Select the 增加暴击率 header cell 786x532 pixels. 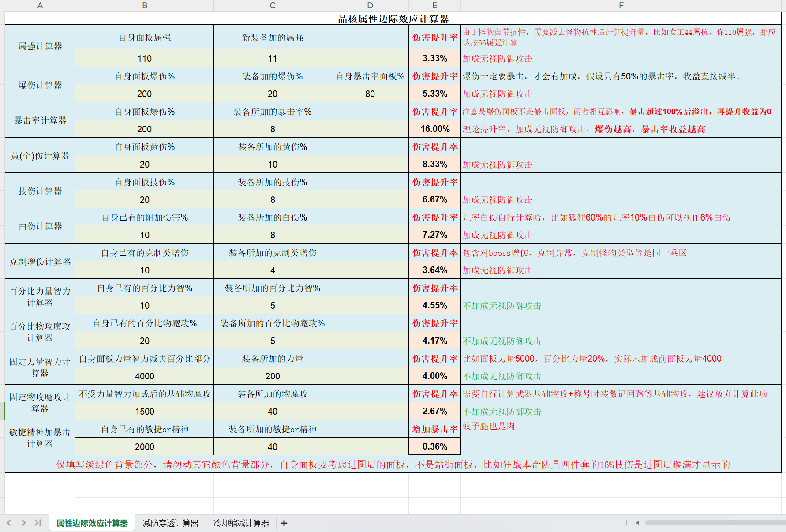point(434,429)
